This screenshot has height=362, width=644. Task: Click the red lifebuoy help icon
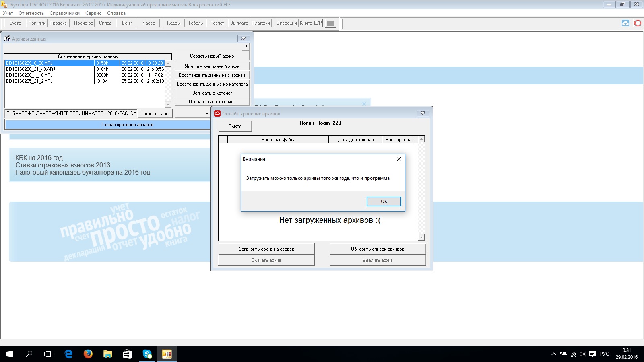pyautogui.click(x=638, y=23)
